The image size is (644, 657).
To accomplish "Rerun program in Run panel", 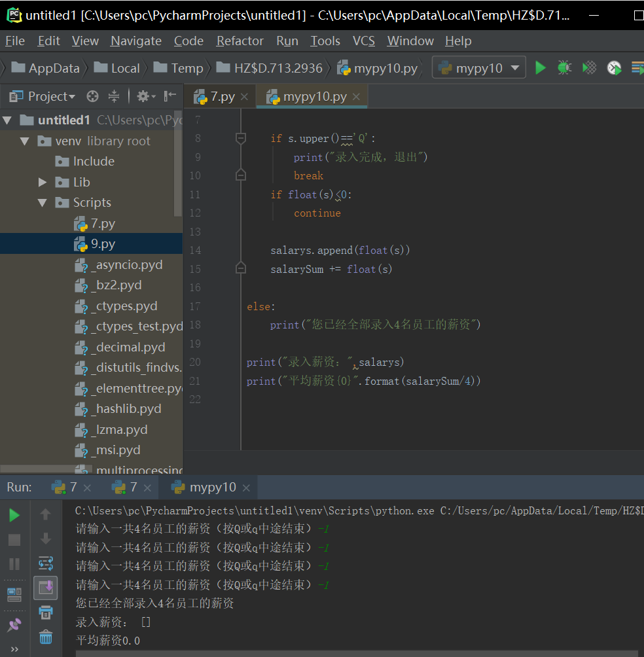I will pyautogui.click(x=14, y=516).
